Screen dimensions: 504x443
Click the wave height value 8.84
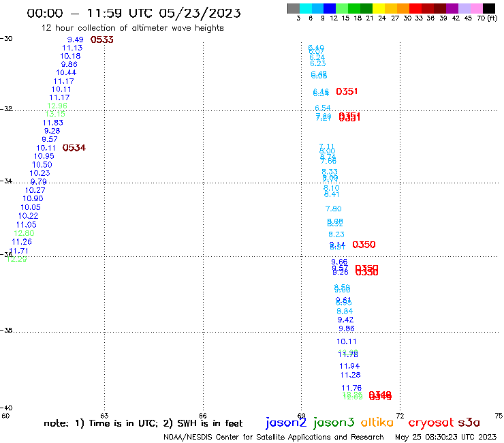(345, 311)
